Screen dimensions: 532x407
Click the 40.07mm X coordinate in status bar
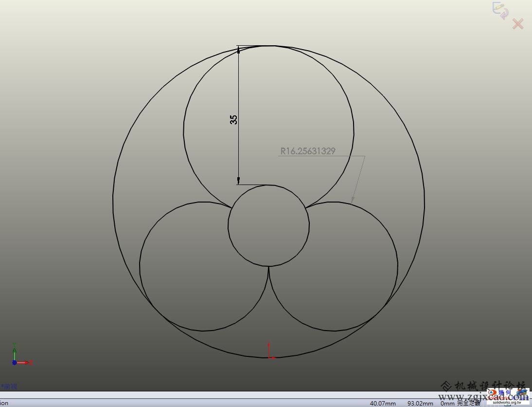coord(383,403)
